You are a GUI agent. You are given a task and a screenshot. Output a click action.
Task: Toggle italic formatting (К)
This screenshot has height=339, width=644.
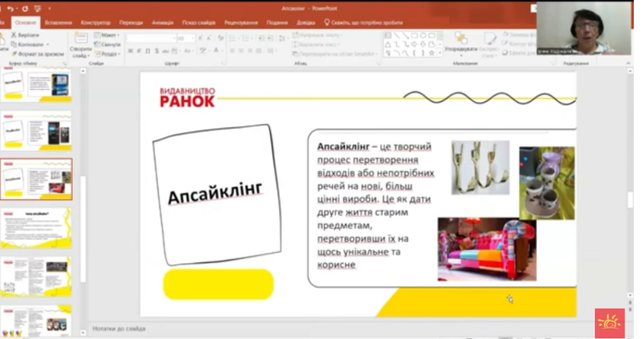[x=138, y=51]
